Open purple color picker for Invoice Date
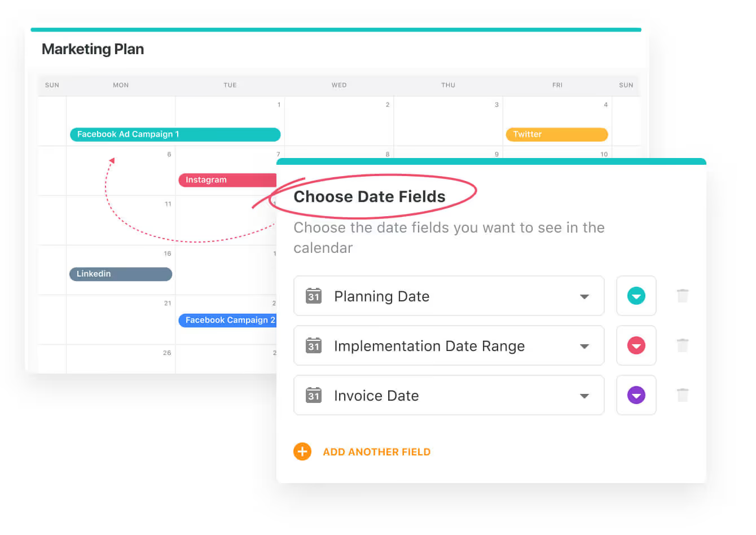Image resolution: width=756 pixels, height=535 pixels. coord(636,395)
